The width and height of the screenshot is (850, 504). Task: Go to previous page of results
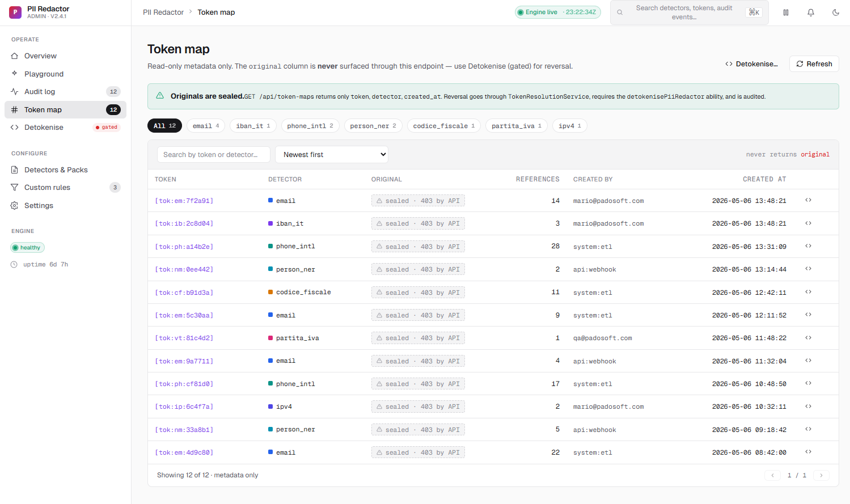coord(772,475)
